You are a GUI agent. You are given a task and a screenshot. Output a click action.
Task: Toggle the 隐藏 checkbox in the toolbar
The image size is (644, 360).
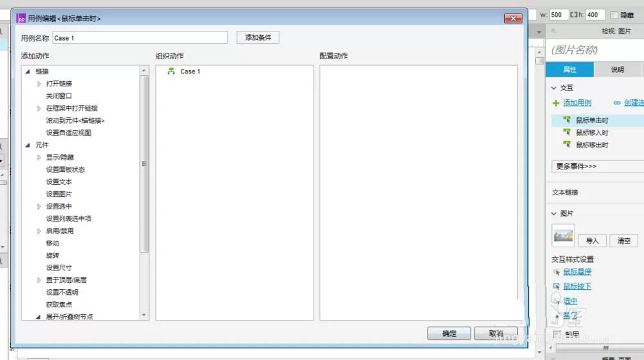614,15
